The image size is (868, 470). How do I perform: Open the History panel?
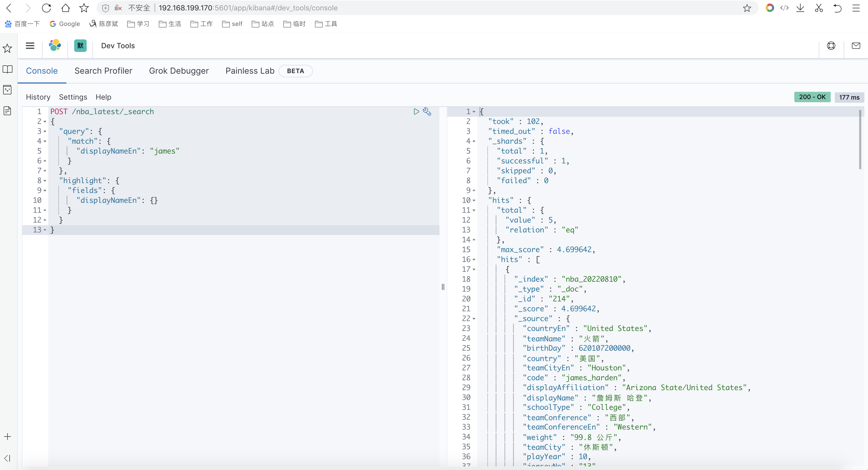point(38,97)
